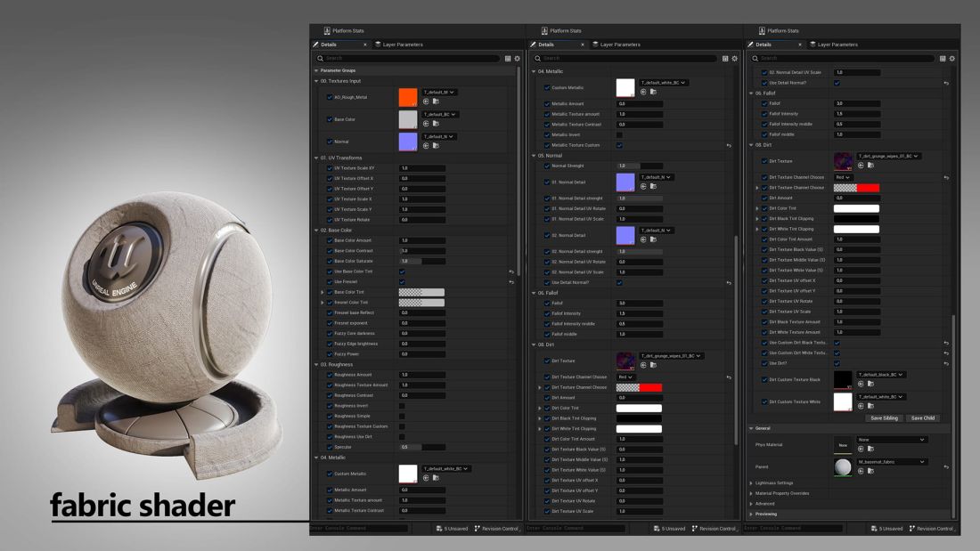
Task: Collapse the 03. Roughness group
Action: click(316, 364)
